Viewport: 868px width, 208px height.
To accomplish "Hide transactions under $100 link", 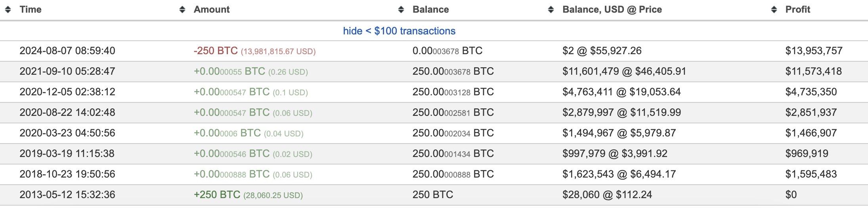I will [399, 31].
